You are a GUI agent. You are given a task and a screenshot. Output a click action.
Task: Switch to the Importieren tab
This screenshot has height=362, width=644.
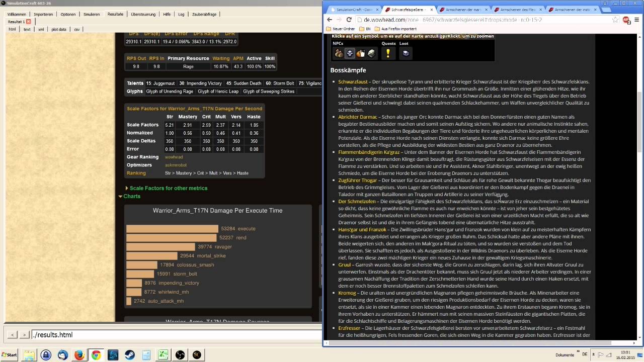(43, 14)
